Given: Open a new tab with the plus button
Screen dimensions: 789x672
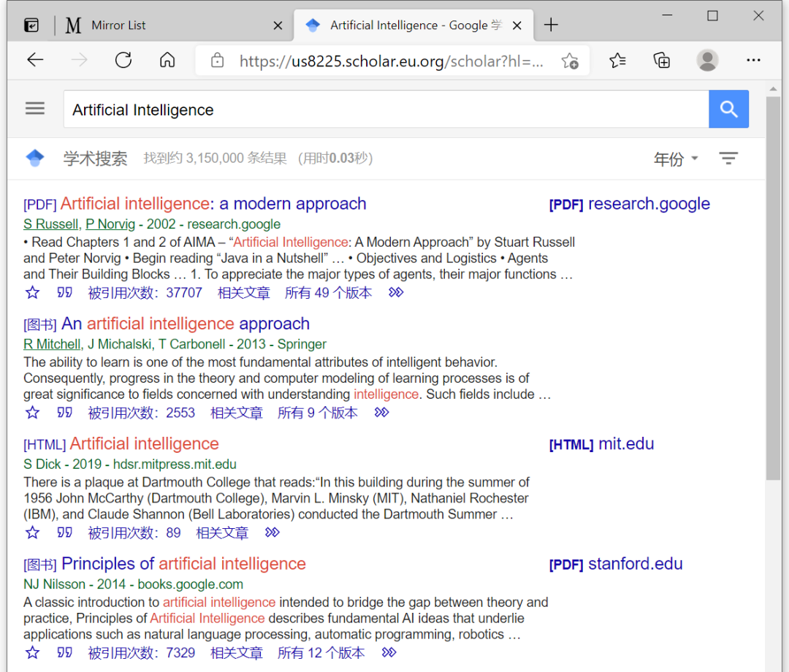Looking at the screenshot, I should tap(551, 25).
